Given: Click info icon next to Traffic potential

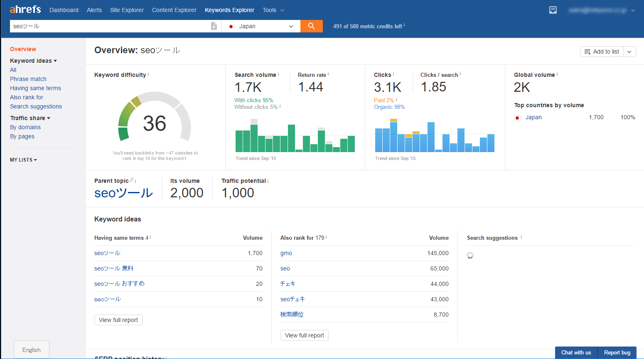Looking at the screenshot, I should (268, 181).
